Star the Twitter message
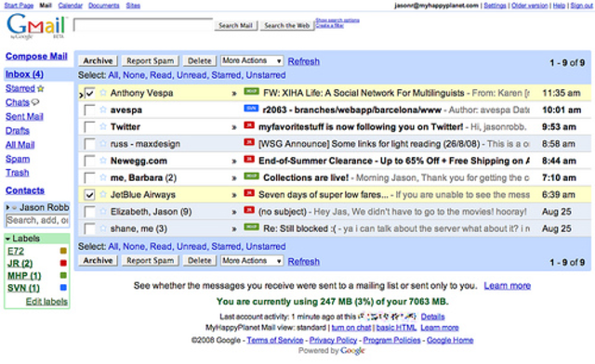 tap(103, 126)
